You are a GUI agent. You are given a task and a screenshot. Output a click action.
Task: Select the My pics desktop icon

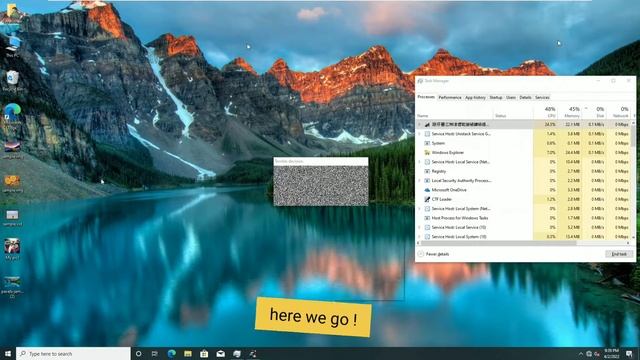(12, 249)
